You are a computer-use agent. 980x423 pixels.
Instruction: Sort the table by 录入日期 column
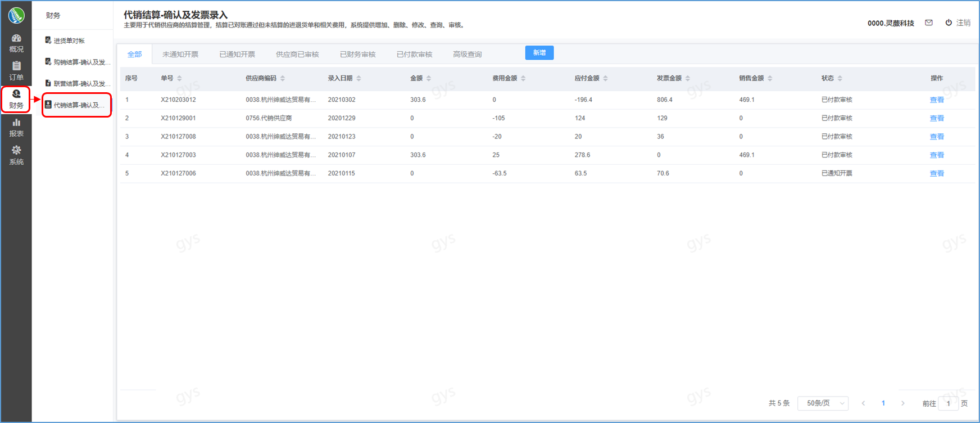[359, 78]
